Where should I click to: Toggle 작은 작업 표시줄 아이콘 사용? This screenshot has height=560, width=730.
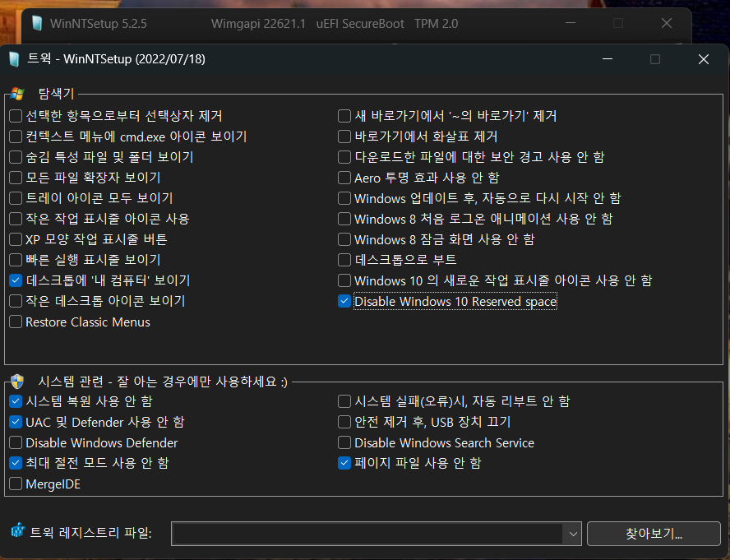(x=16, y=219)
